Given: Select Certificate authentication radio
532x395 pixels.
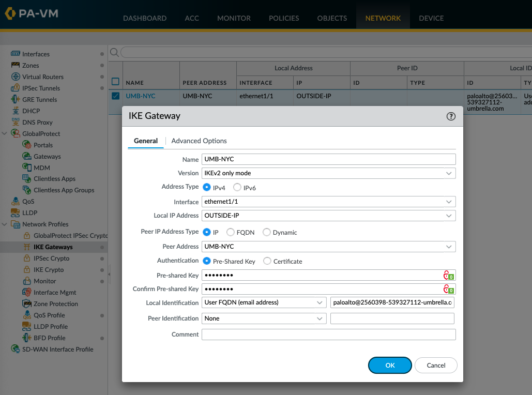Looking at the screenshot, I should click(267, 261).
